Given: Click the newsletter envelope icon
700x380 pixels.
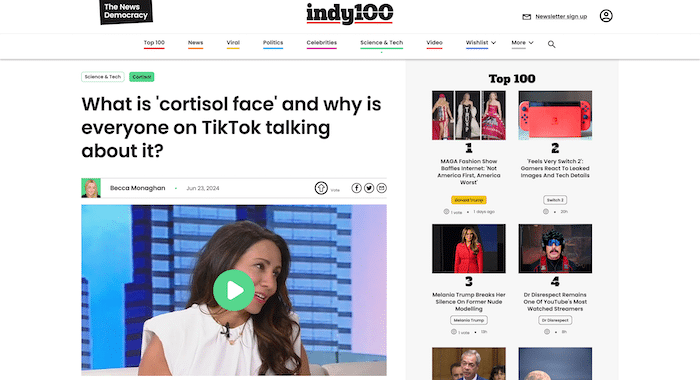Looking at the screenshot, I should point(527,17).
